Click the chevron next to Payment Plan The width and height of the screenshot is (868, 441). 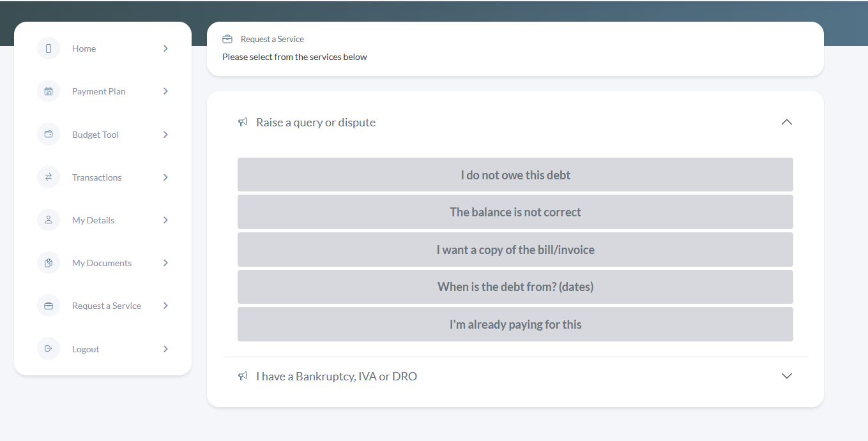165,91
